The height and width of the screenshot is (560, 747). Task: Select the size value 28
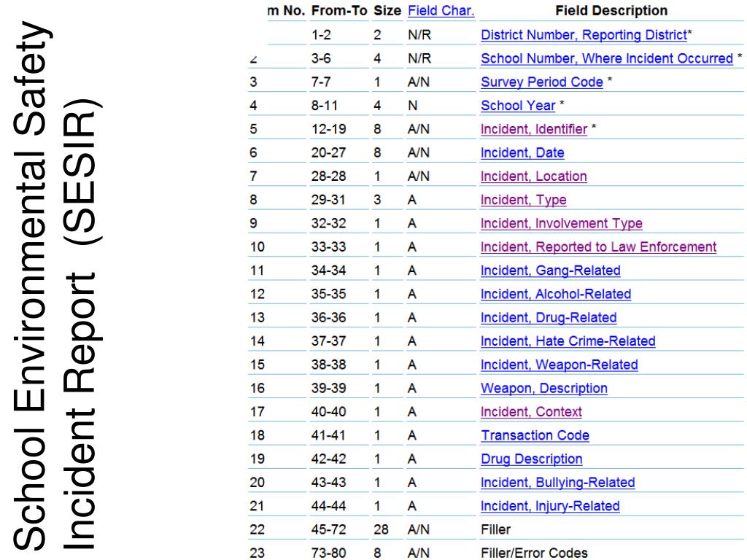click(381, 529)
